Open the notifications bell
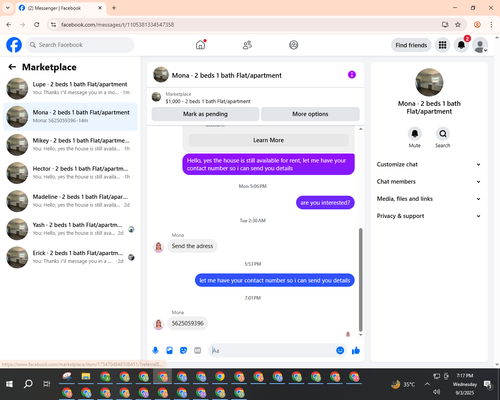500x400 pixels. (x=461, y=45)
